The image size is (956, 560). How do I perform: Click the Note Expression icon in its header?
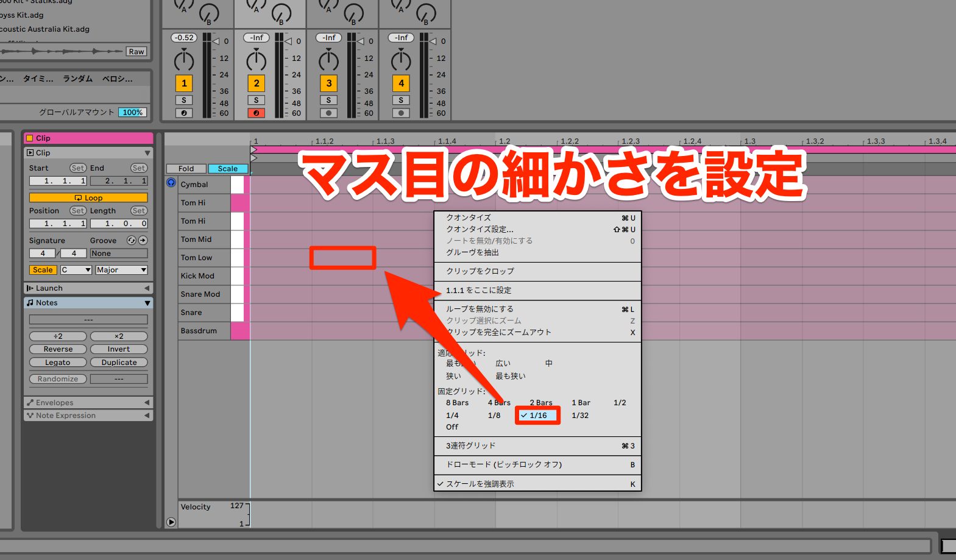click(30, 416)
